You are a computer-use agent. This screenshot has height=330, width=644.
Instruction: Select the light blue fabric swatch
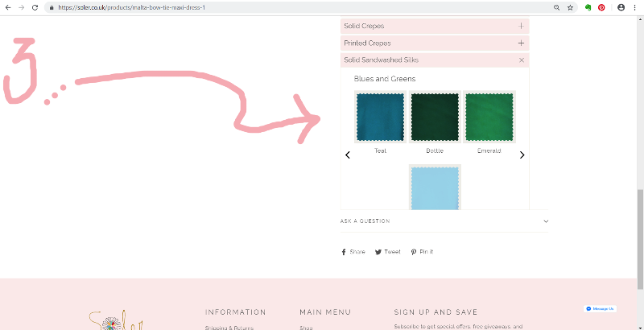(x=435, y=188)
